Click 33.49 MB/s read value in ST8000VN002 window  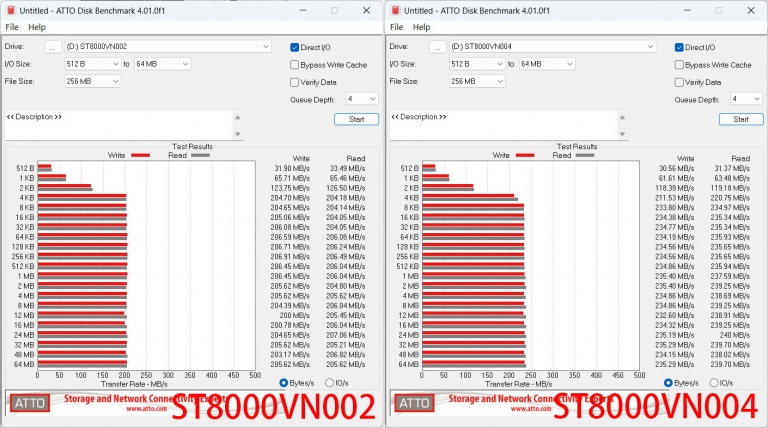point(347,168)
